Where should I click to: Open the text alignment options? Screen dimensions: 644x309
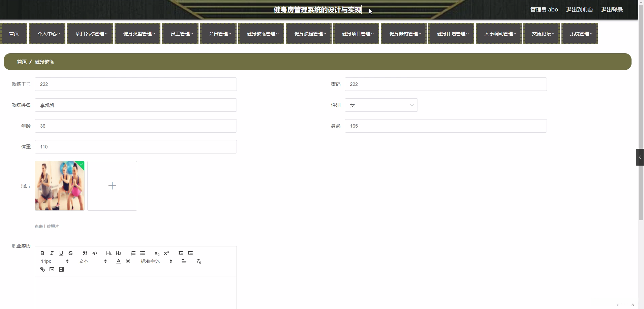pyautogui.click(x=184, y=261)
